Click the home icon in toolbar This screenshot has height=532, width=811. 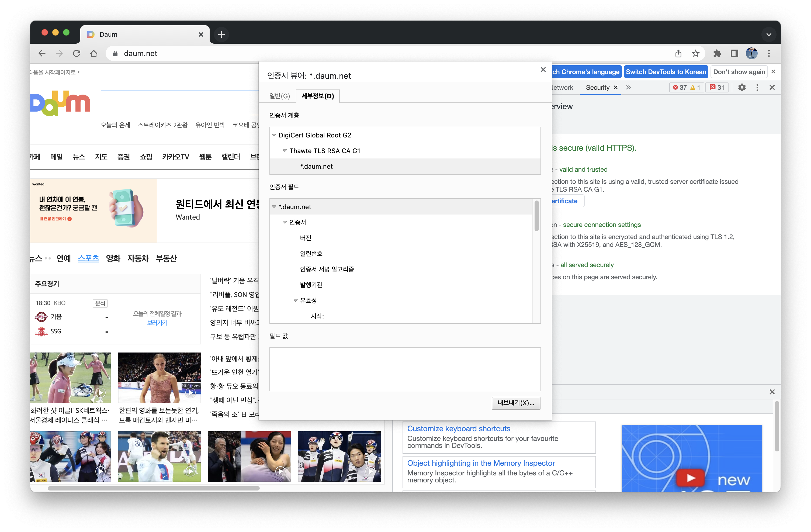[x=94, y=54]
